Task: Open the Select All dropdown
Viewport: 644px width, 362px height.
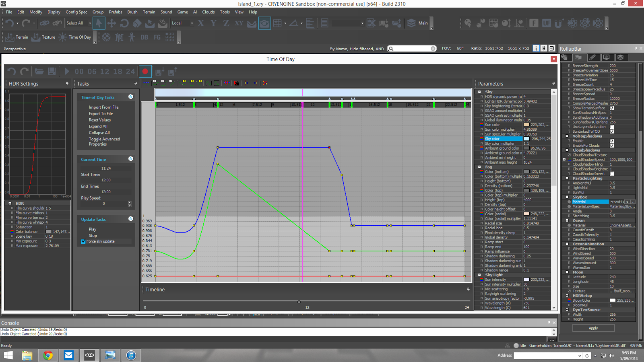Action: [x=90, y=23]
